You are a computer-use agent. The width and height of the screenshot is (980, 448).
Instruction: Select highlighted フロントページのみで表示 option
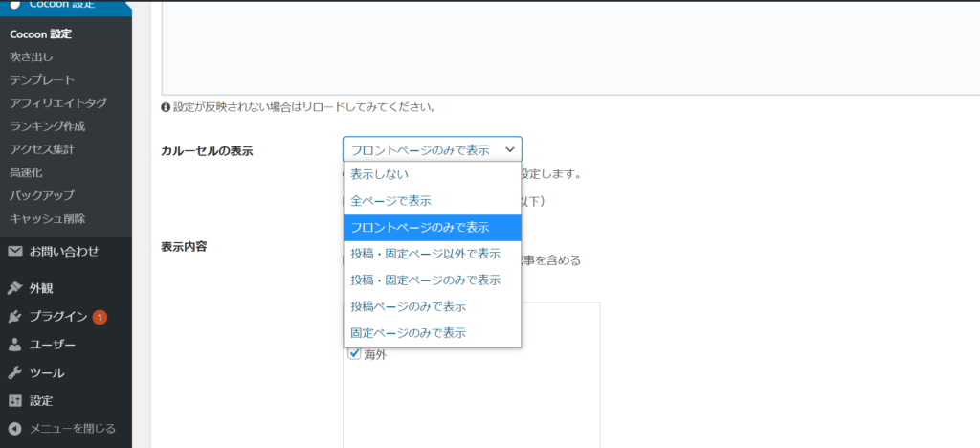[432, 228]
